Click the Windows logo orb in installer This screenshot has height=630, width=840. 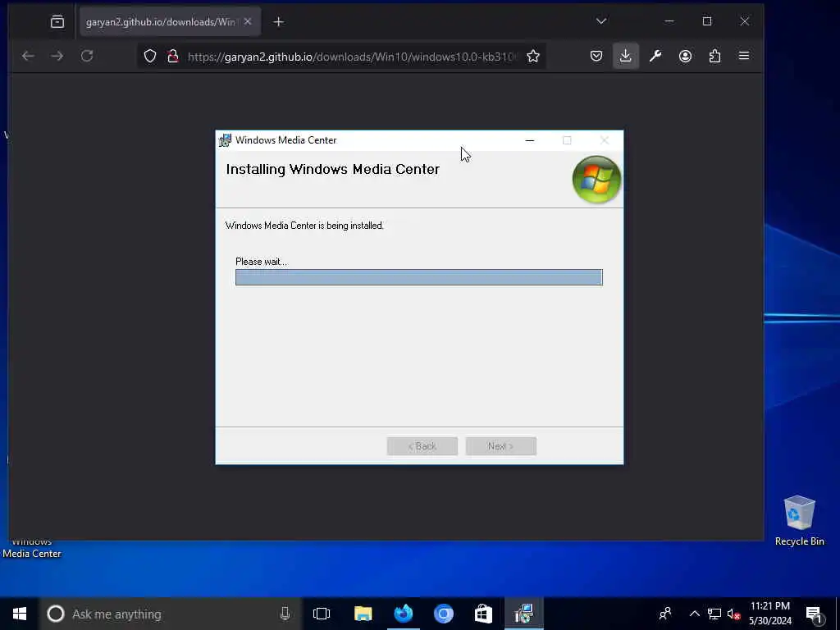point(596,179)
